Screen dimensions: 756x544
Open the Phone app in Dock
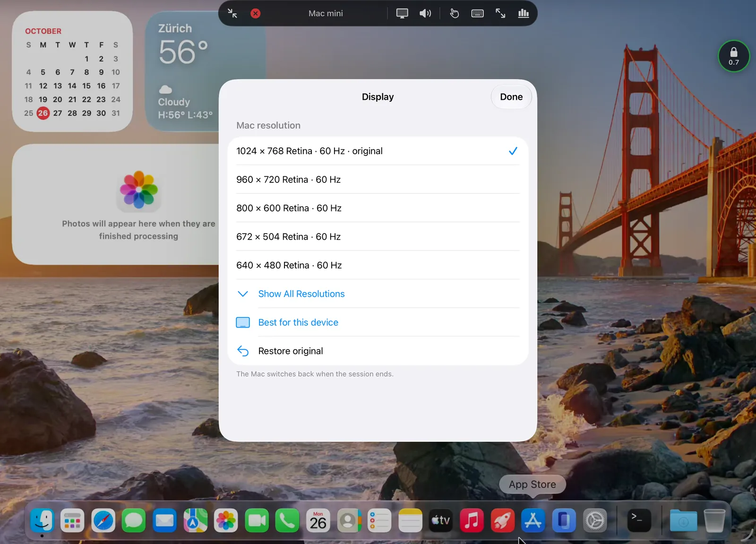coord(287,520)
